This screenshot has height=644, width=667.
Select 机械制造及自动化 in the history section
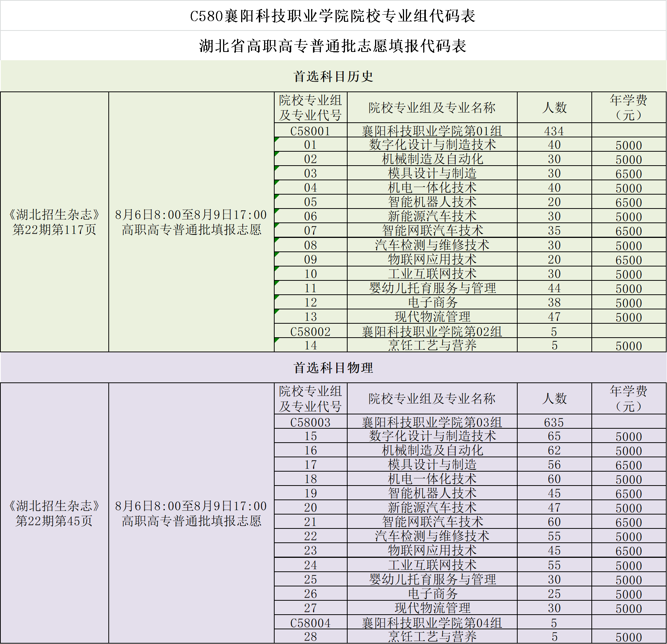click(x=432, y=159)
